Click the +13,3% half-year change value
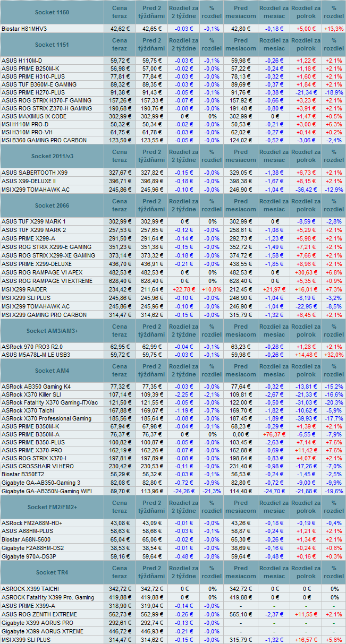 (334, 29)
